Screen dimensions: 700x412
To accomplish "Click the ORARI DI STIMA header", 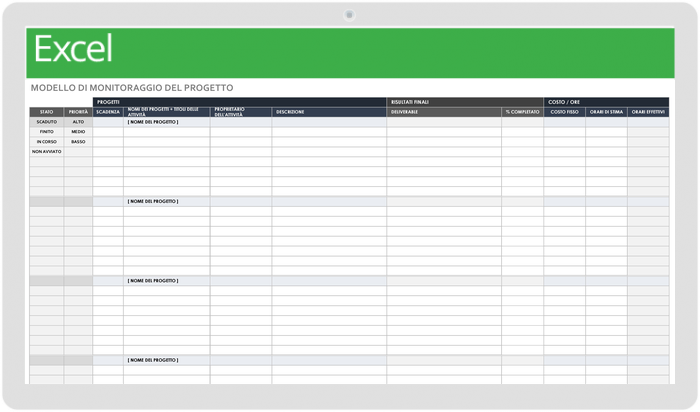I will coord(606,112).
